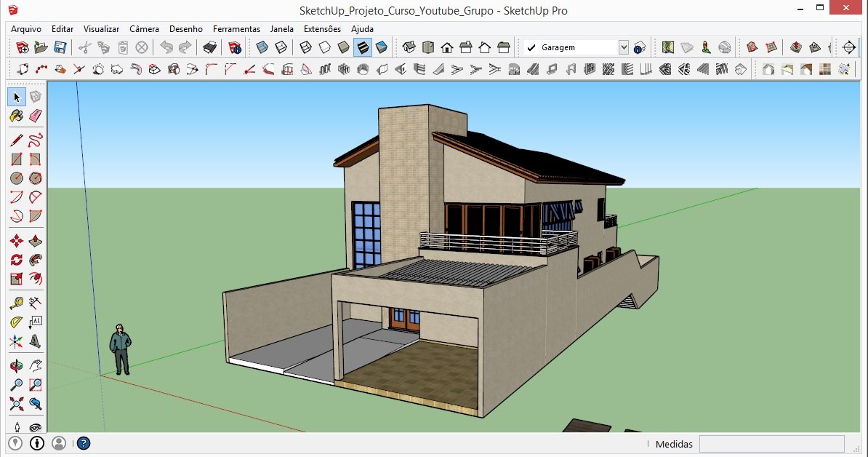
Task: Click the Zoom Extents tool
Action: pos(17,404)
